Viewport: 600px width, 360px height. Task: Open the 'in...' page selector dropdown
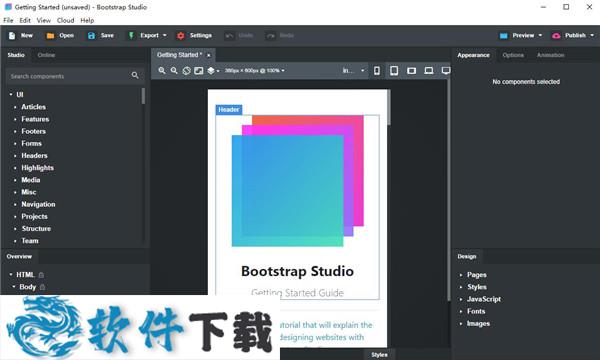click(353, 71)
